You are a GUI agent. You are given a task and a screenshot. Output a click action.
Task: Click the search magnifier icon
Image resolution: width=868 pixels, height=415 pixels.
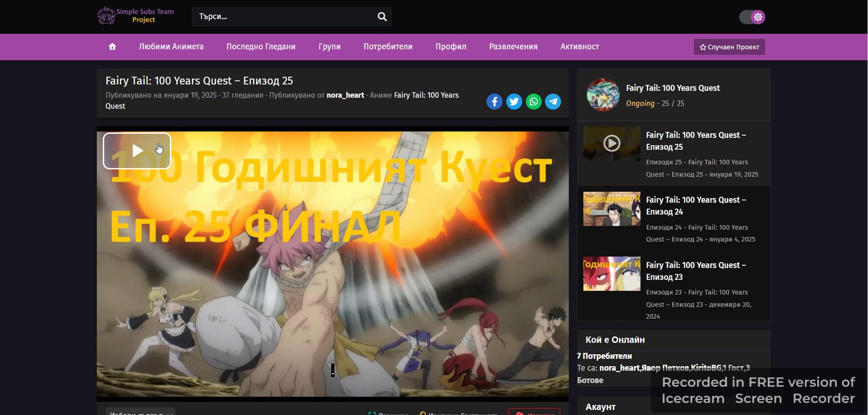[382, 17]
